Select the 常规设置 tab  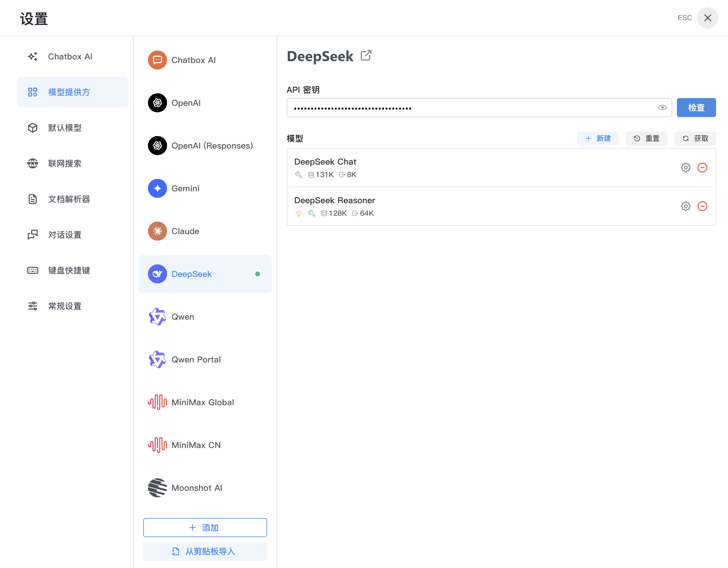tap(73, 306)
